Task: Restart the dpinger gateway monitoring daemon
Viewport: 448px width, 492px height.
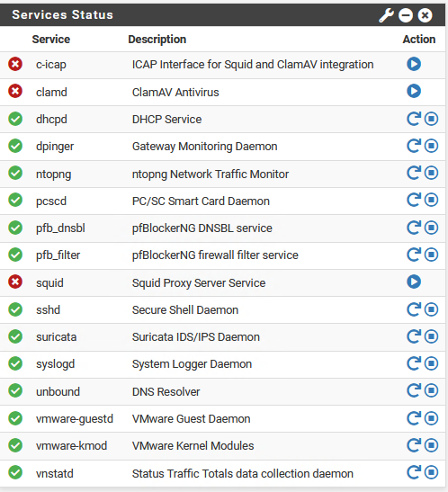Action: tap(414, 146)
